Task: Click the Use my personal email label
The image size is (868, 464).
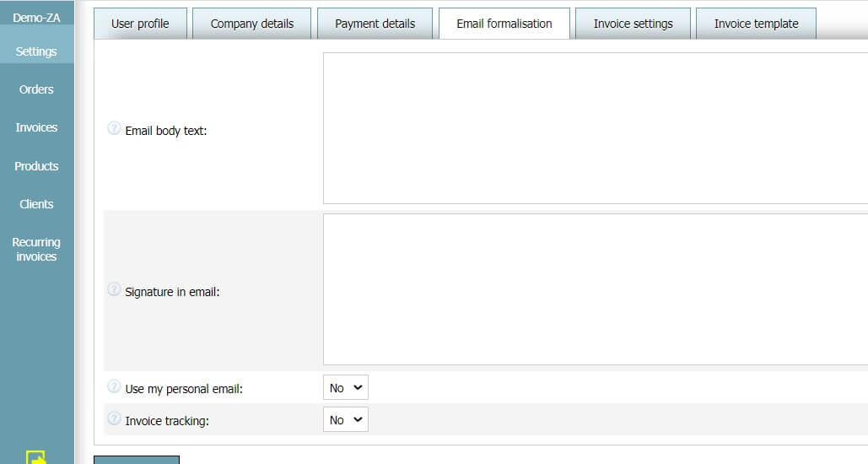Action: click(x=184, y=389)
